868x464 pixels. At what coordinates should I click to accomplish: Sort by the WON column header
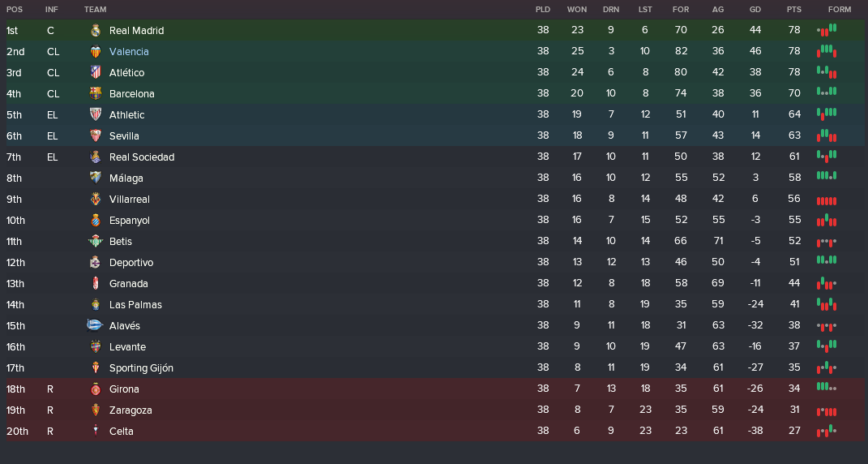(x=577, y=10)
